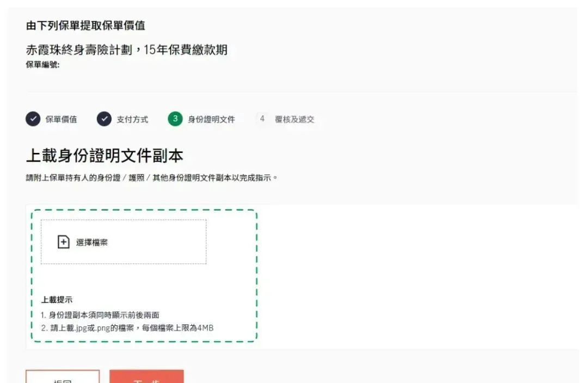
Task: Click the 赤霞珠終身壽險計劃 policy name
Action: (x=79, y=50)
